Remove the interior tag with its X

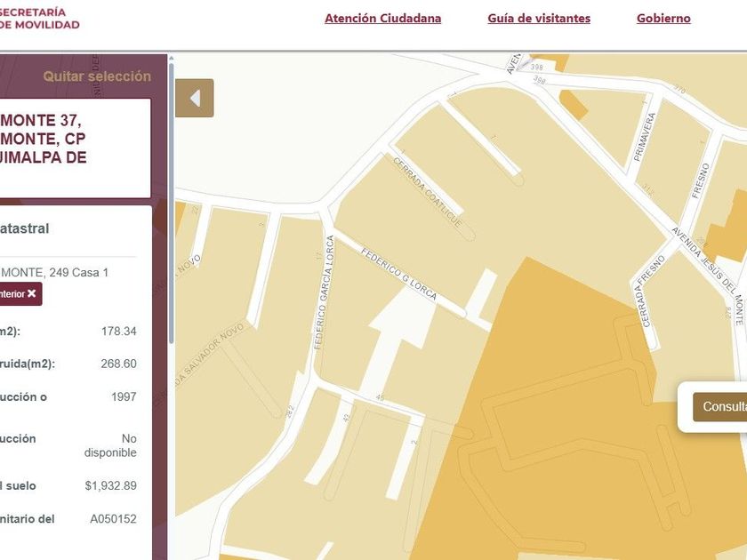31,293
